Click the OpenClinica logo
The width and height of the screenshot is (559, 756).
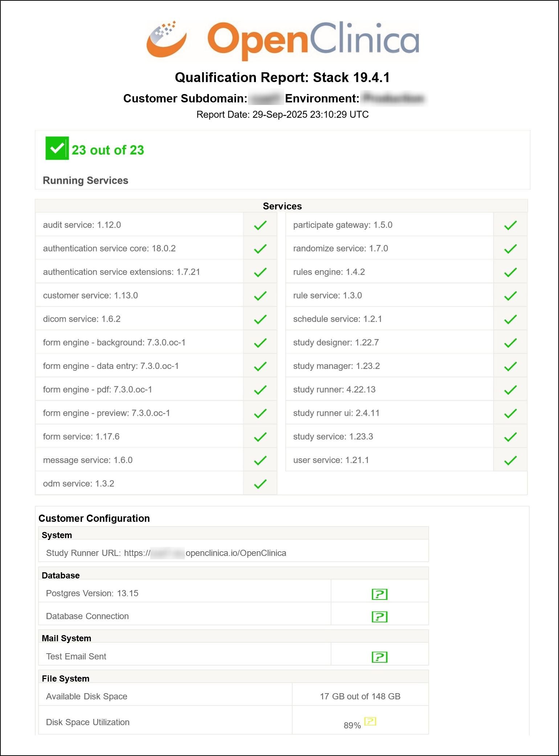283,40
